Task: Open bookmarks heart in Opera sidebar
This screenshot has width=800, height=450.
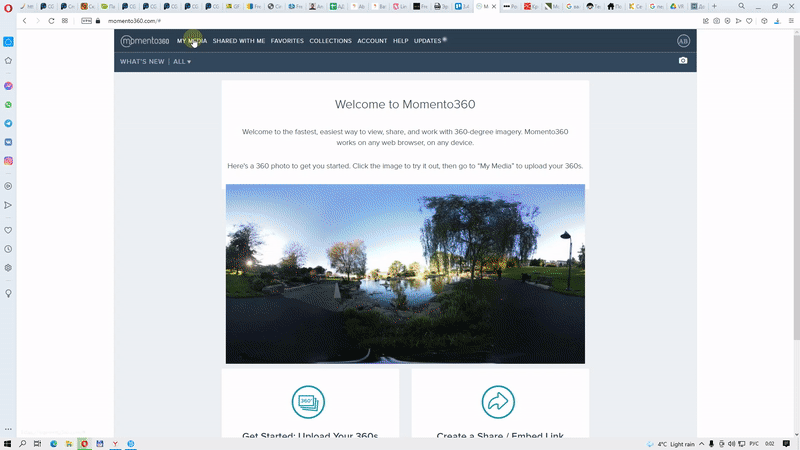Action: [x=8, y=230]
